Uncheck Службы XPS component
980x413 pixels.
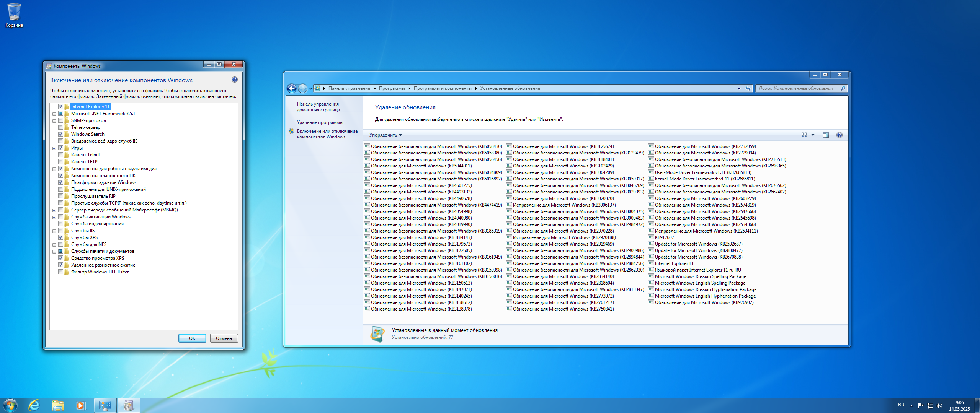click(x=60, y=237)
